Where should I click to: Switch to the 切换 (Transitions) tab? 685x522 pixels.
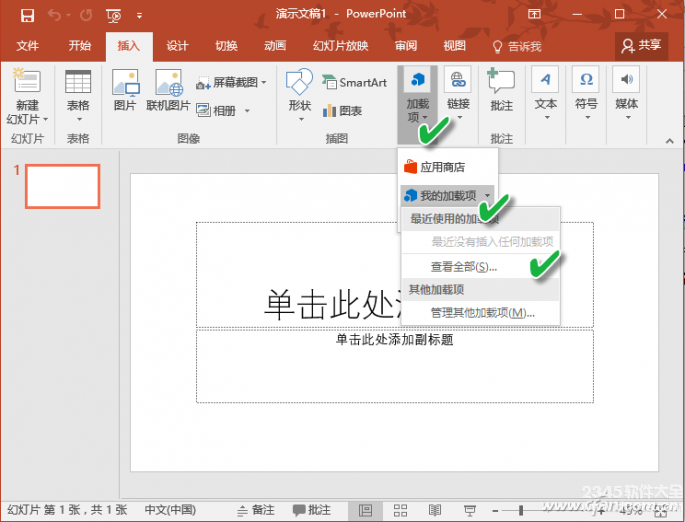tap(226, 46)
